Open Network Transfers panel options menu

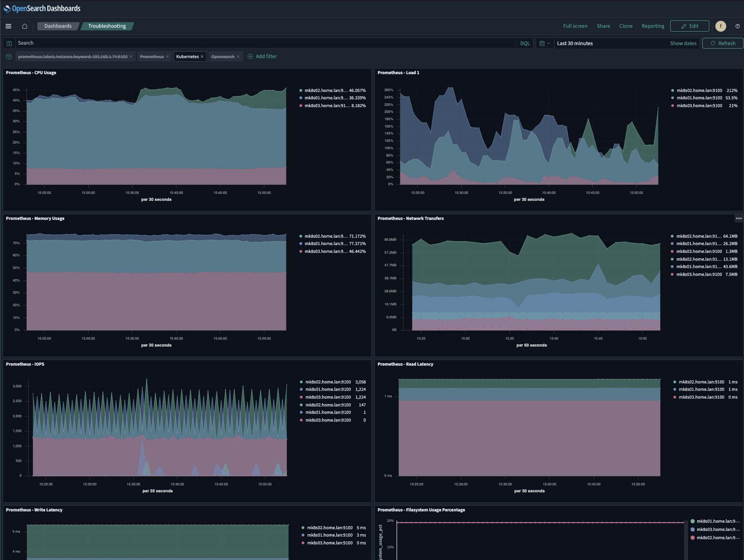[738, 218]
